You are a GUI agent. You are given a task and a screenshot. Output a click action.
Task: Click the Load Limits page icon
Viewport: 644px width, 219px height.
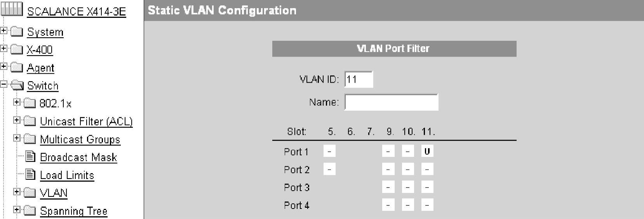click(30, 174)
